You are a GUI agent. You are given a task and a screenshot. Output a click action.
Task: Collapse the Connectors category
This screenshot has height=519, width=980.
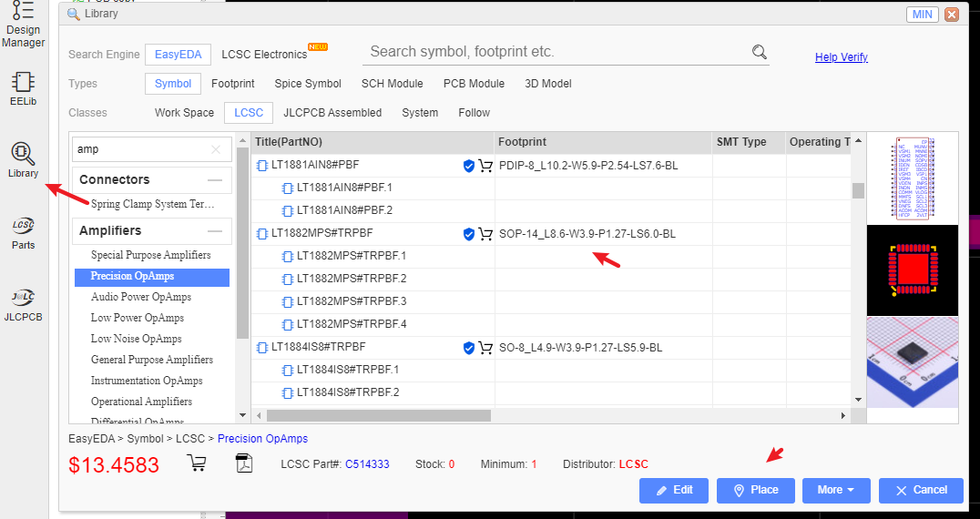coord(215,180)
